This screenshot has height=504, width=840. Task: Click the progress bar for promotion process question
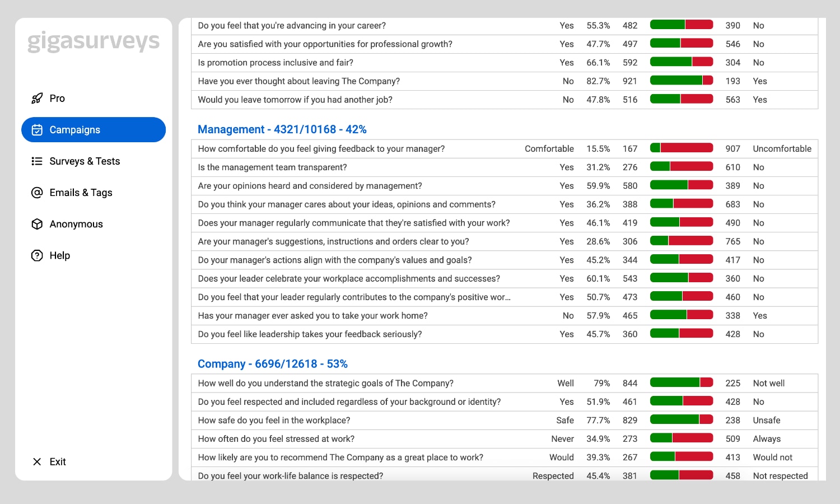[681, 62]
